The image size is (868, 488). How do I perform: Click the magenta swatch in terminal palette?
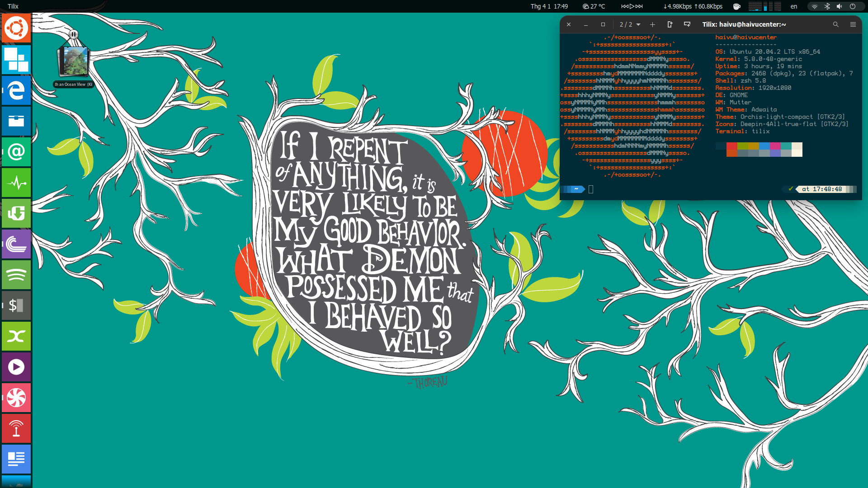775,146
